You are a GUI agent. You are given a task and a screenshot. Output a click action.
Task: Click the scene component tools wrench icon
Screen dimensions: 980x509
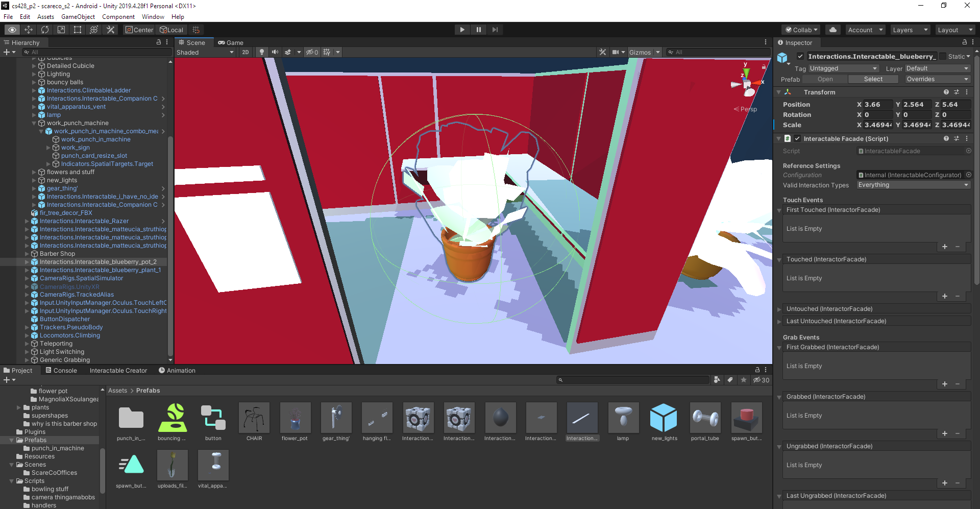(x=603, y=52)
